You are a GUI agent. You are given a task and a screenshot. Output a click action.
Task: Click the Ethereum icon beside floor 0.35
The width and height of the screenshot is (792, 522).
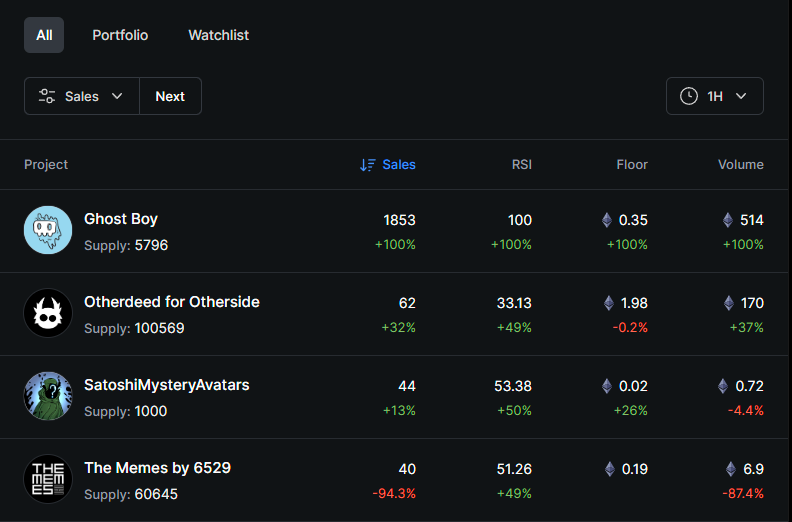point(607,220)
